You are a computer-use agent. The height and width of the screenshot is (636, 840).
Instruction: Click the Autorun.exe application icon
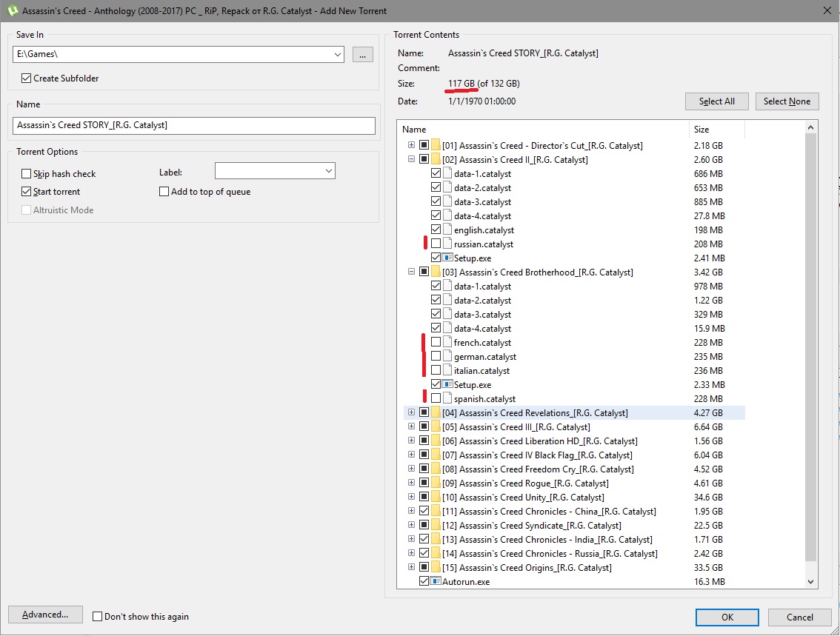point(436,581)
